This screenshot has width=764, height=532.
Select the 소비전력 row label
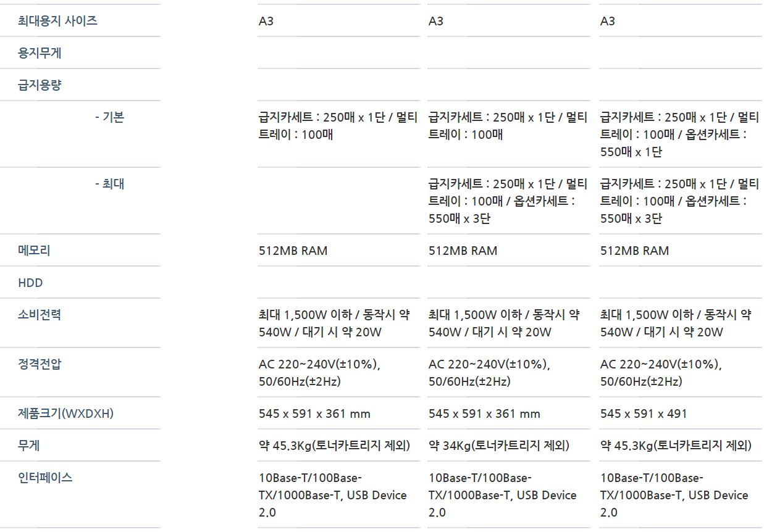(40, 315)
